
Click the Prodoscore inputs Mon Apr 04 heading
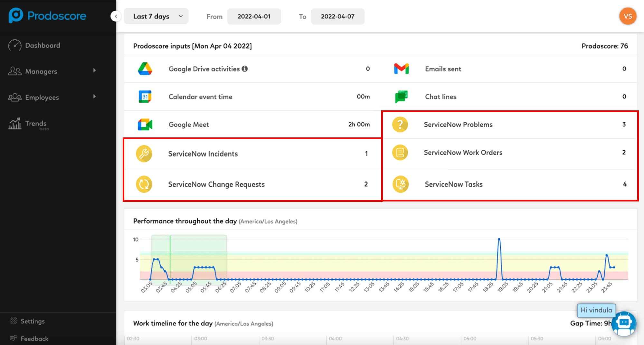coord(193,46)
